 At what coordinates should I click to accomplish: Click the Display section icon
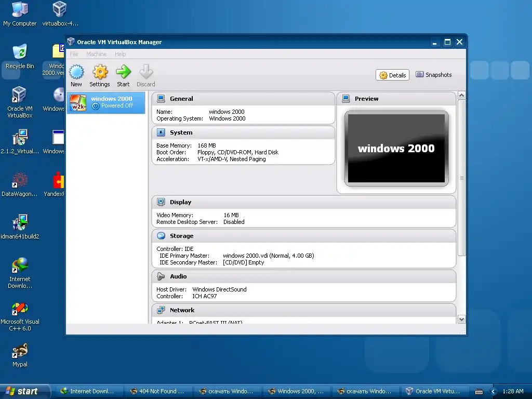(x=161, y=202)
